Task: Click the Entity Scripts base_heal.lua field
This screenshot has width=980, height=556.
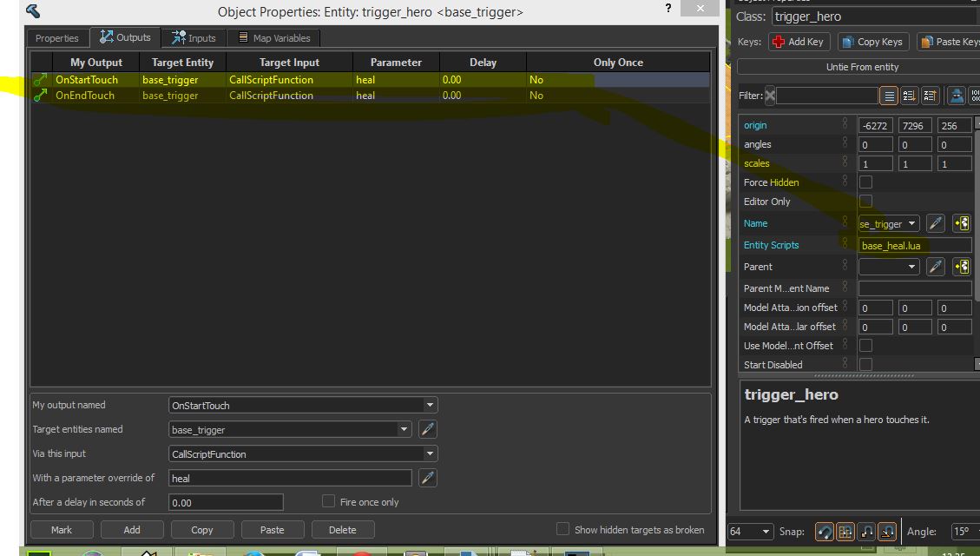Action: [914, 246]
